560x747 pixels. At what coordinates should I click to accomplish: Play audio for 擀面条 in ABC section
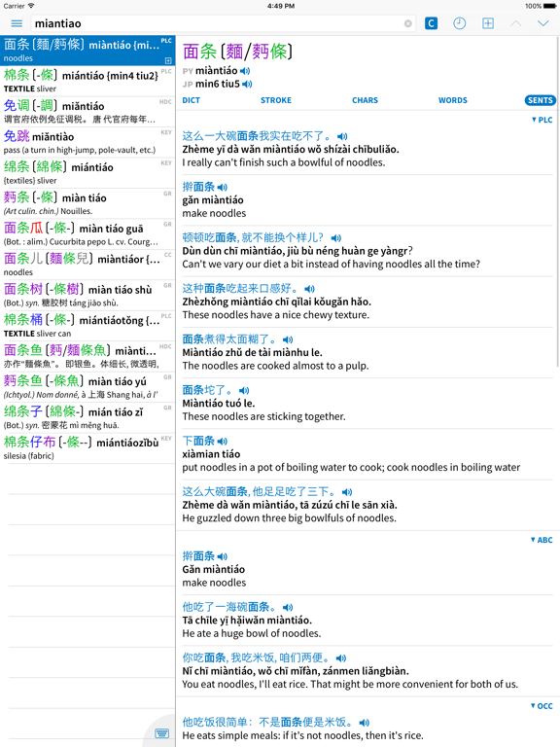tap(223, 556)
